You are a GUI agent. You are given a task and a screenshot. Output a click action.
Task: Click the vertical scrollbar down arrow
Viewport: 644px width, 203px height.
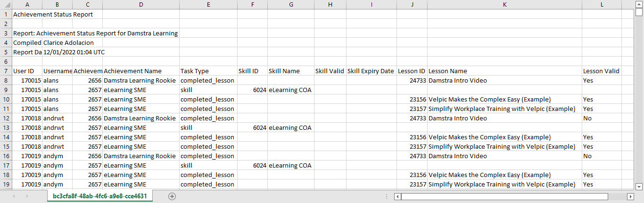coord(639,186)
